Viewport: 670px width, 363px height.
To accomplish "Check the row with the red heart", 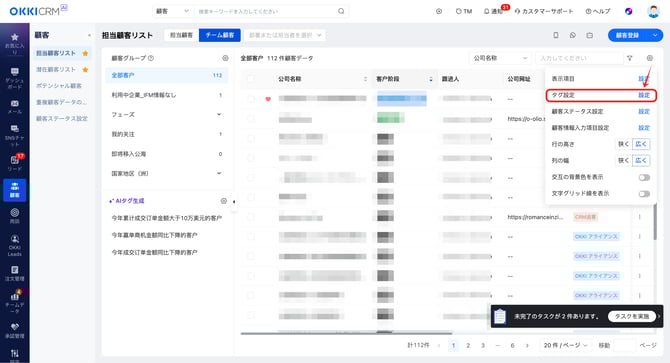I will pos(251,99).
